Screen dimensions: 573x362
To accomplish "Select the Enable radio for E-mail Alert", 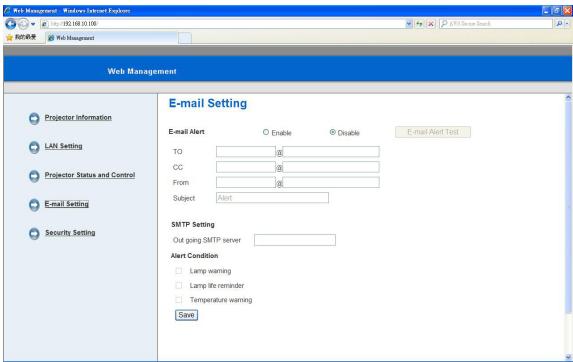I will coord(266,132).
